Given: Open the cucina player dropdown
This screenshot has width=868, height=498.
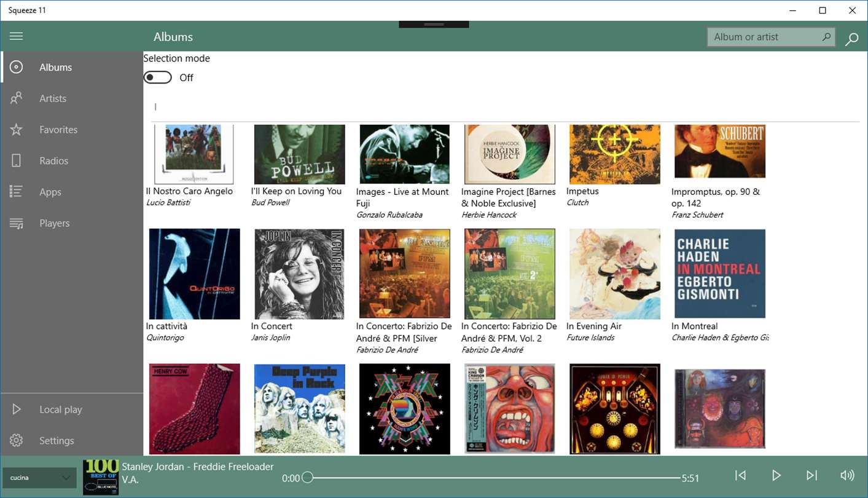Looking at the screenshot, I should coord(39,478).
